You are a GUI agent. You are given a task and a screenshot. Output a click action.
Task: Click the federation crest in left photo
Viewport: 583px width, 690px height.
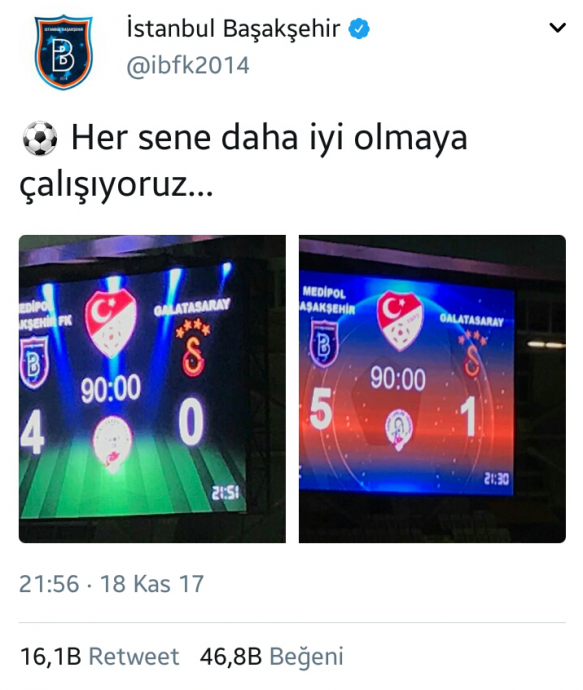tap(110, 323)
